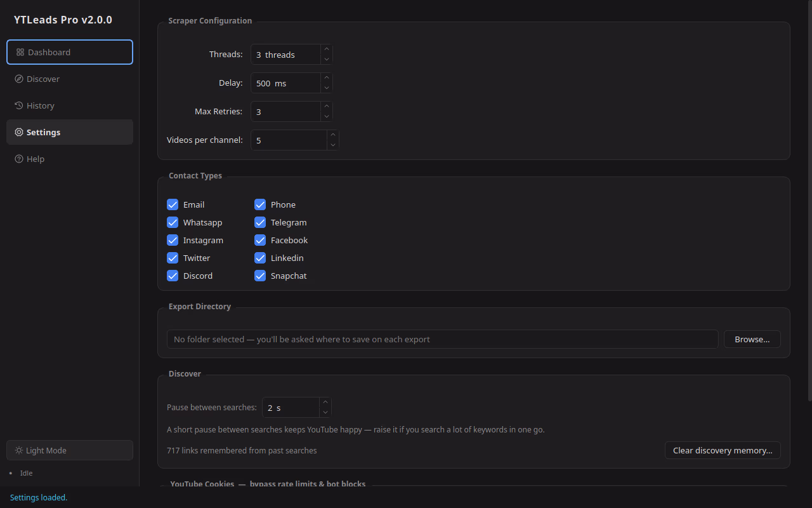Click the Discover compass icon
Viewport: 812px width, 508px height.
19,79
